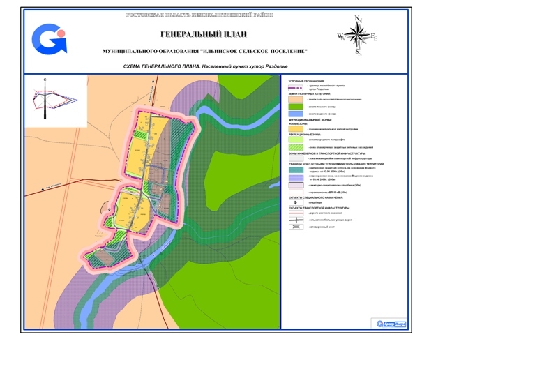This screenshot has height=392, width=558.
Task: Click the settlement boundary dashed line symbol
Action: [x=296, y=87]
